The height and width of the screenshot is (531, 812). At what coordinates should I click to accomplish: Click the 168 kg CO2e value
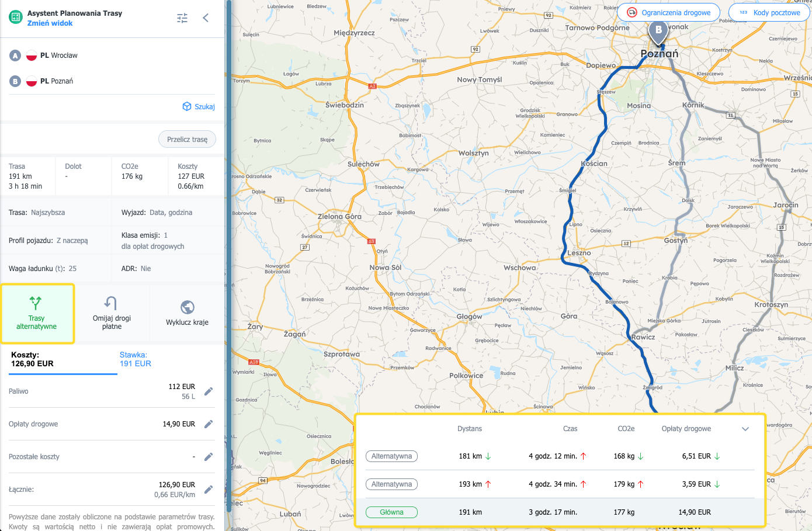coord(624,456)
